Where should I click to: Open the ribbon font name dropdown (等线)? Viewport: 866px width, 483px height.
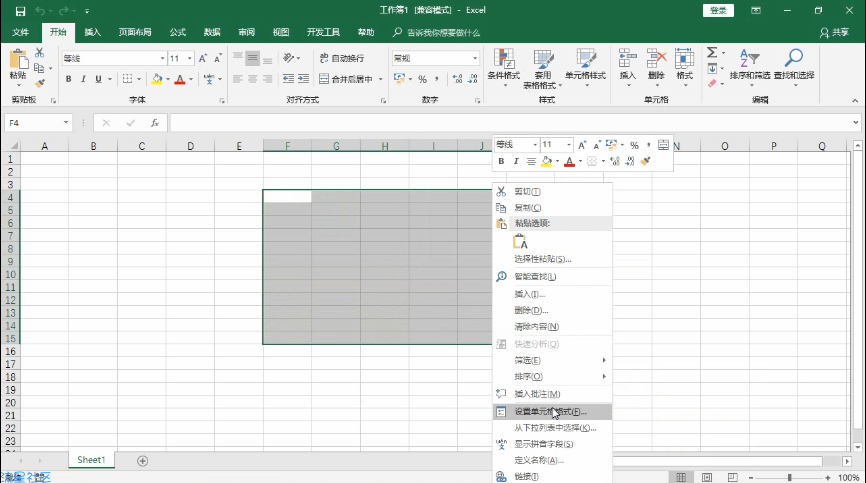[162, 58]
